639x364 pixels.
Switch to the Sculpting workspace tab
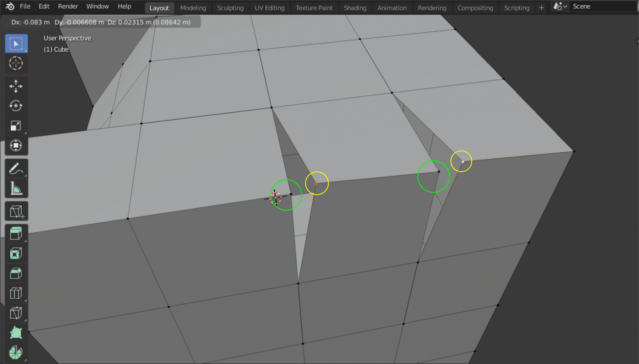(x=230, y=8)
